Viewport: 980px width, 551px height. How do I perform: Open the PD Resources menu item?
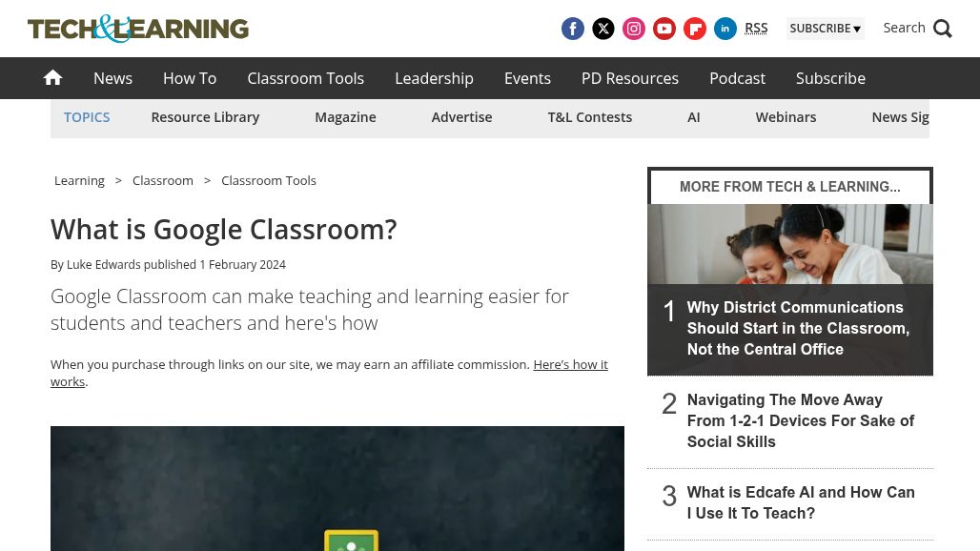point(630,78)
